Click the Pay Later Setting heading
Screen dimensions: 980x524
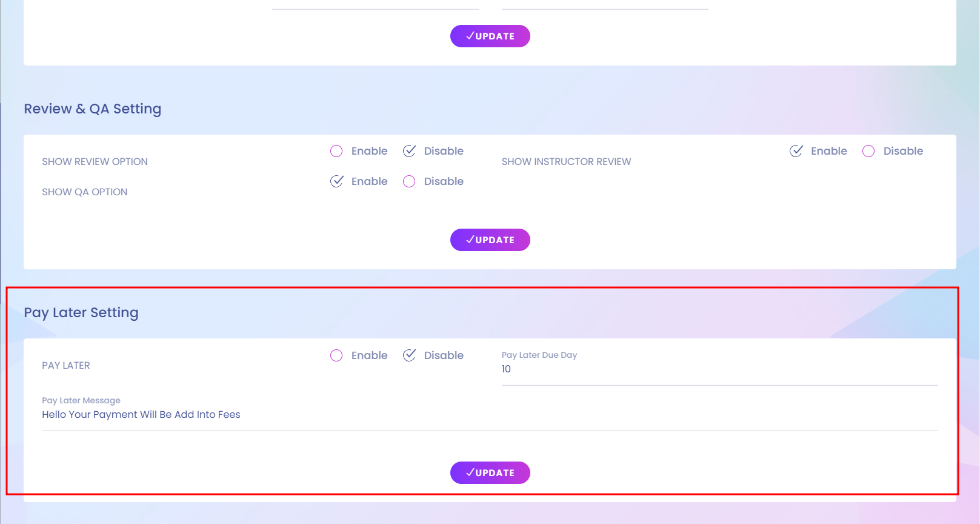(x=81, y=312)
